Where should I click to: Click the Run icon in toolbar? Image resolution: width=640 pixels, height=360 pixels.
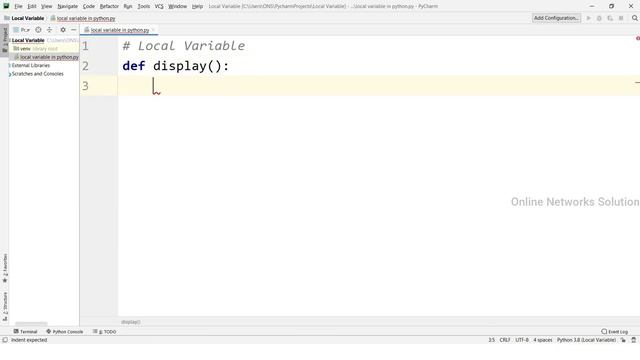point(589,18)
